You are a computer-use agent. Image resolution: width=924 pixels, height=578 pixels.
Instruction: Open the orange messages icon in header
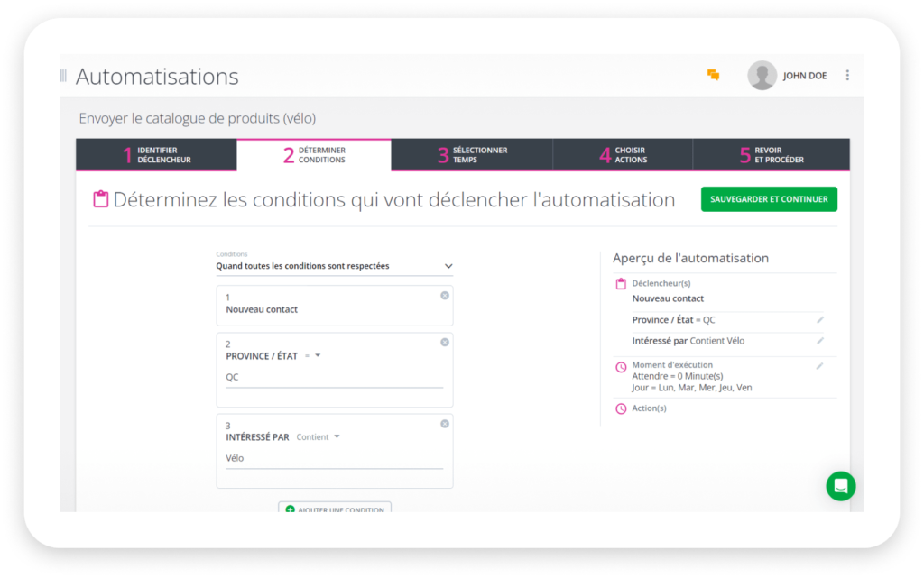coord(713,76)
